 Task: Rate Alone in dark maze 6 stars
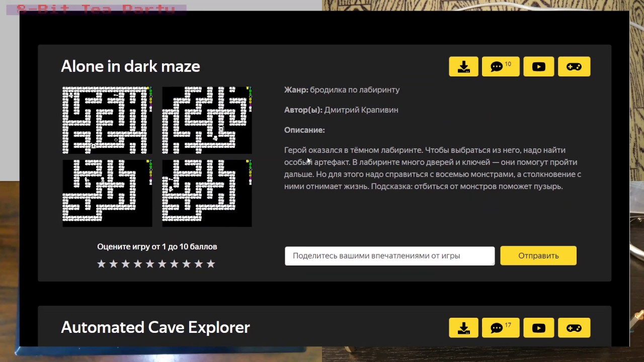click(162, 264)
